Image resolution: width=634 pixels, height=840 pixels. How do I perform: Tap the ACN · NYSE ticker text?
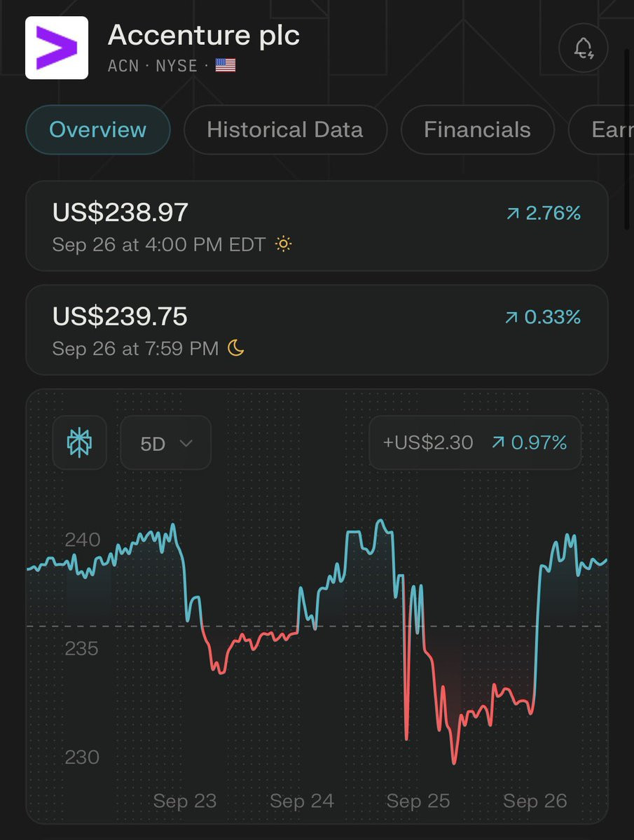[x=155, y=66]
